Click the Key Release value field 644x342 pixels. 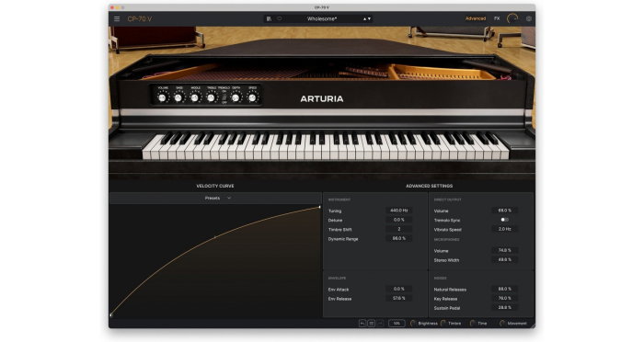pos(505,299)
